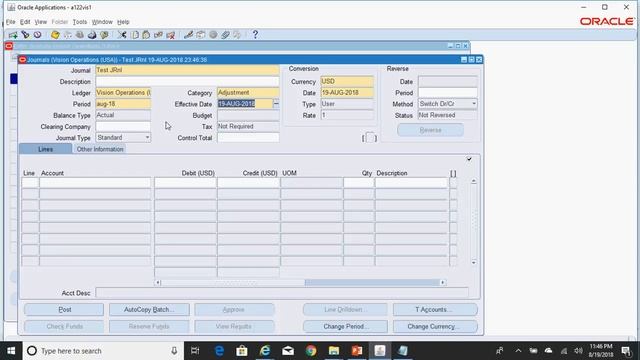Click the Copy toolbar icon
This screenshot has height=360, width=640.
coord(135,35)
